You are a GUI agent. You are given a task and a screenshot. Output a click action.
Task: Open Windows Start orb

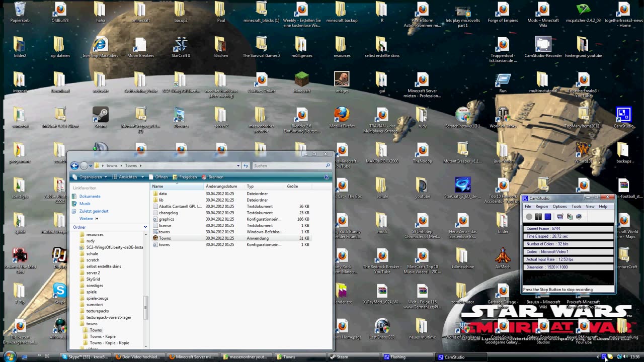click(10, 357)
